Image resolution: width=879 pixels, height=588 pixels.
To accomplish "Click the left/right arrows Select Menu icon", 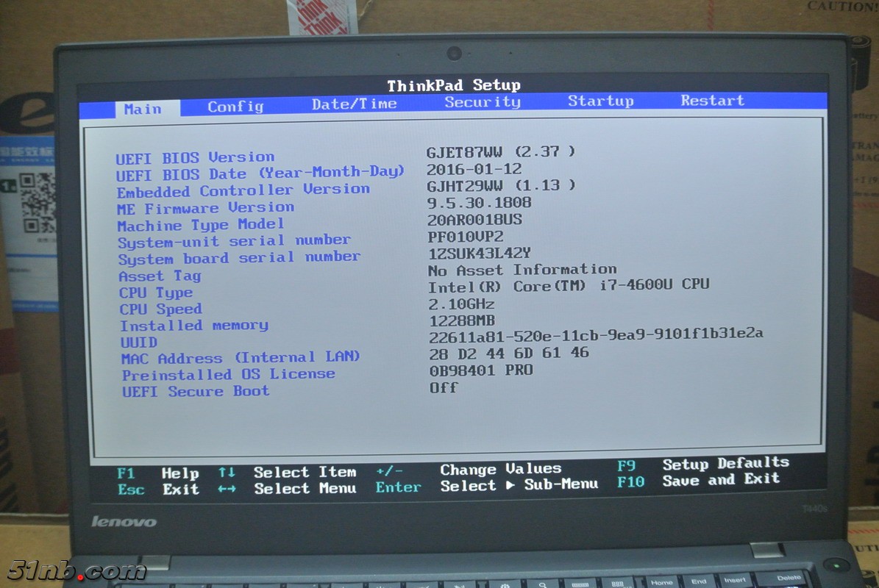I will 227,489.
